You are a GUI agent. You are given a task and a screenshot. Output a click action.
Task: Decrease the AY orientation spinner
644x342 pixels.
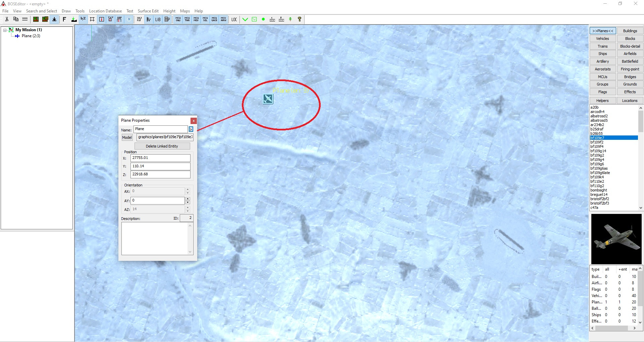pos(188,203)
